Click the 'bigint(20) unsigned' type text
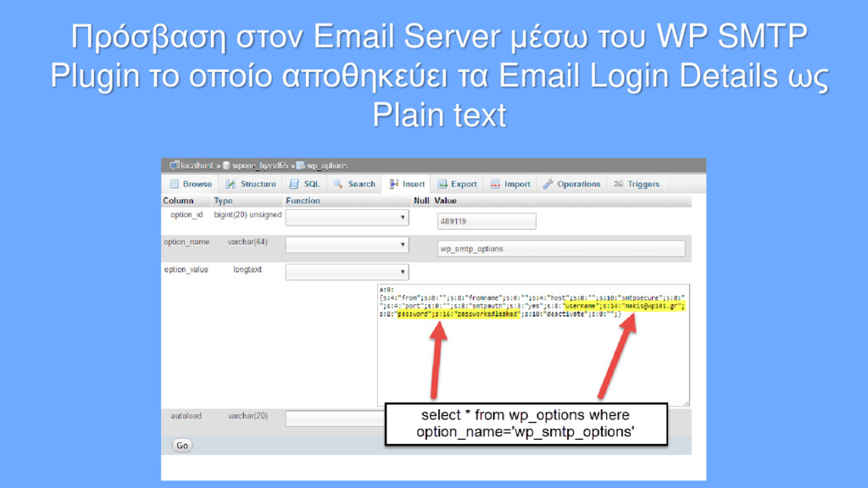The width and height of the screenshot is (868, 488). (248, 214)
